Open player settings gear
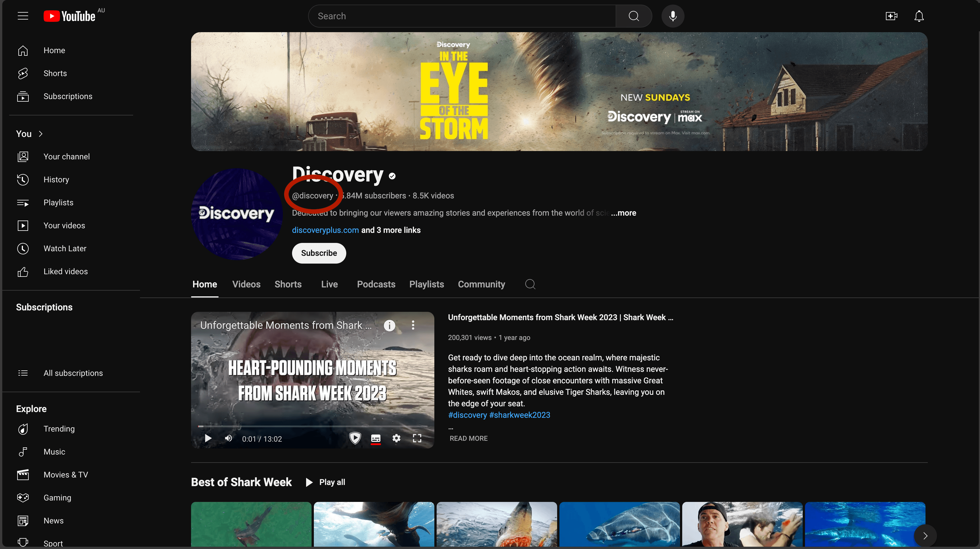The image size is (980, 549). pyautogui.click(x=396, y=438)
